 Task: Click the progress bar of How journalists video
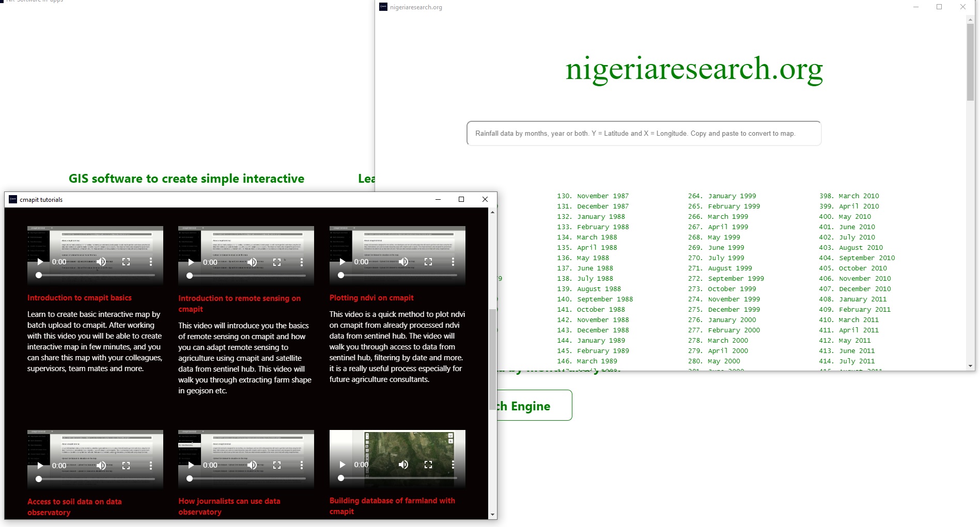[246, 478]
